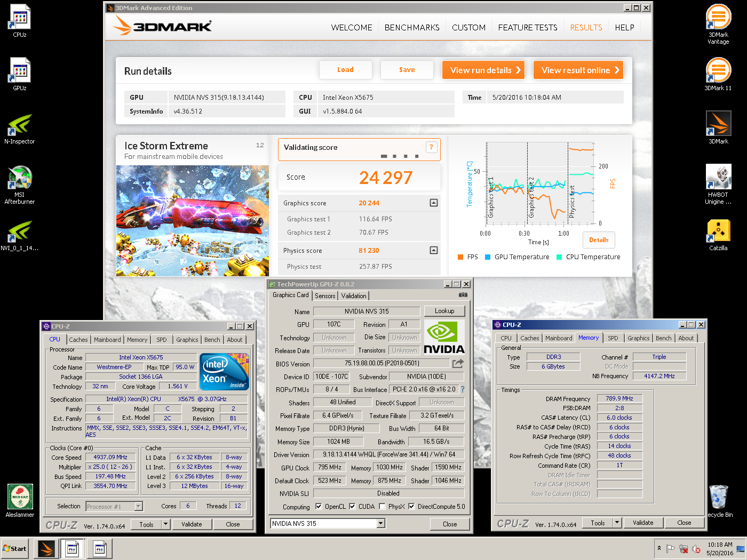
Task: Click the FPS orange legend swatch
Action: pyautogui.click(x=460, y=257)
